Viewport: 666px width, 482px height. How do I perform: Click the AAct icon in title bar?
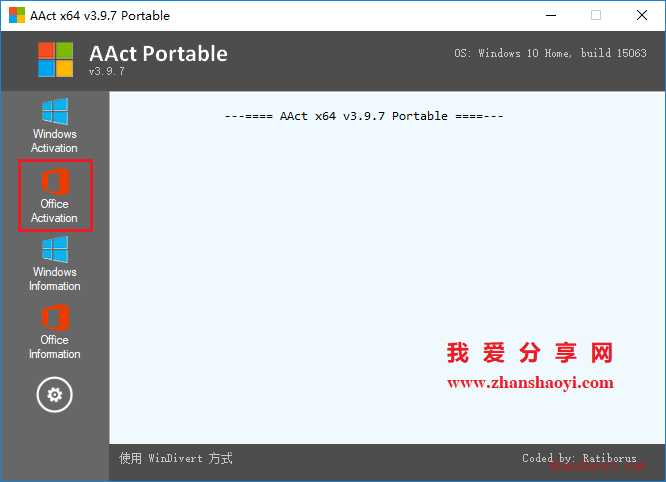point(17,15)
